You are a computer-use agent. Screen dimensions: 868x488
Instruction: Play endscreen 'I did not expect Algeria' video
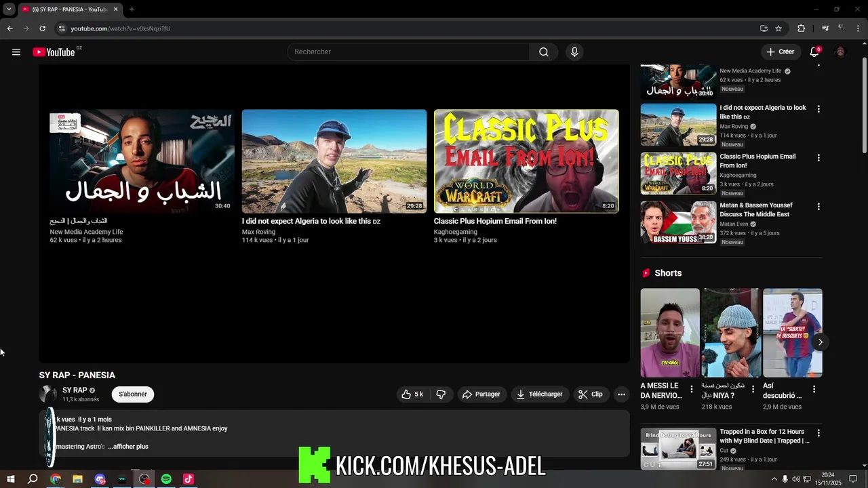click(x=334, y=161)
